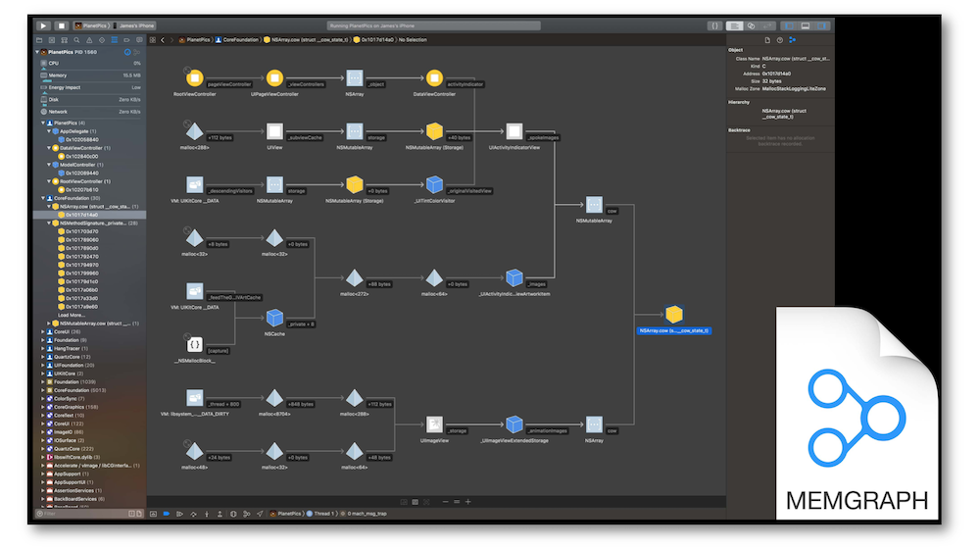Select the Debug navigator icon
Viewport: 980px width, 548px height.
click(115, 40)
